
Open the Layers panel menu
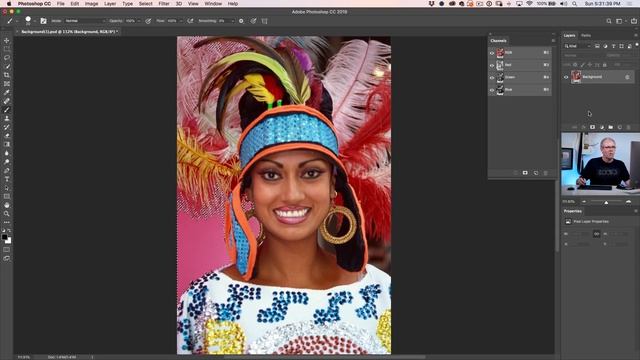pyautogui.click(x=636, y=36)
